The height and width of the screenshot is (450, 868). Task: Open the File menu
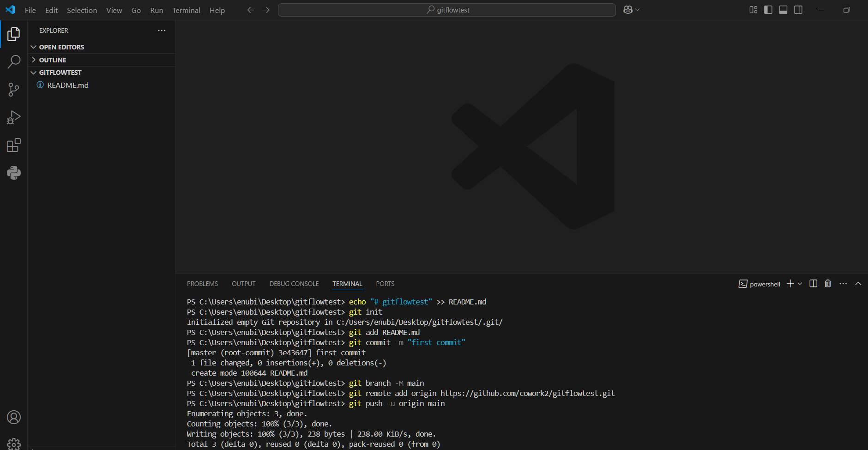[30, 10]
